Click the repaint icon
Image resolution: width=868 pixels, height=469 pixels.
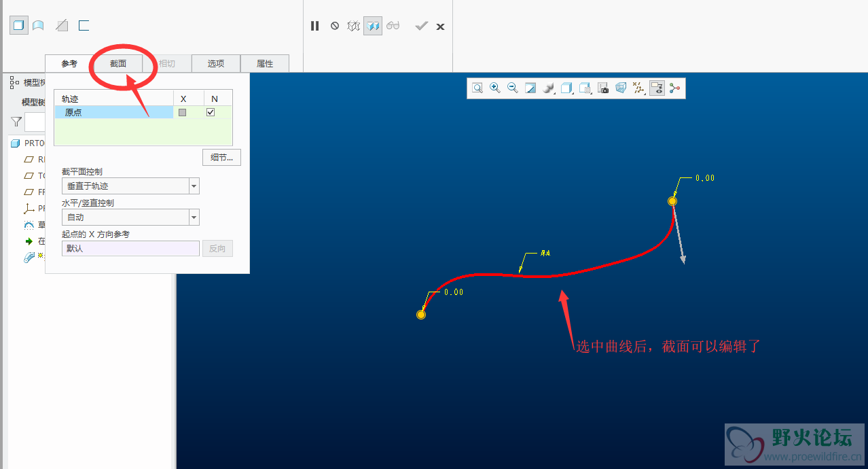click(530, 88)
